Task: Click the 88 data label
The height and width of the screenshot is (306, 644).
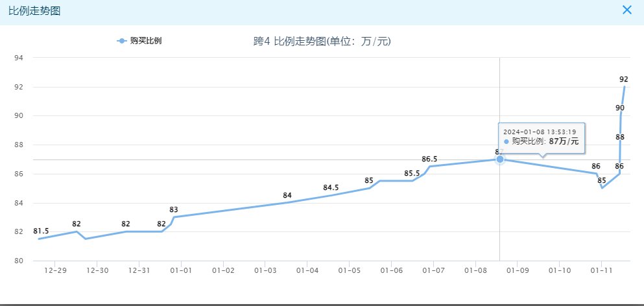Action: 620,137
